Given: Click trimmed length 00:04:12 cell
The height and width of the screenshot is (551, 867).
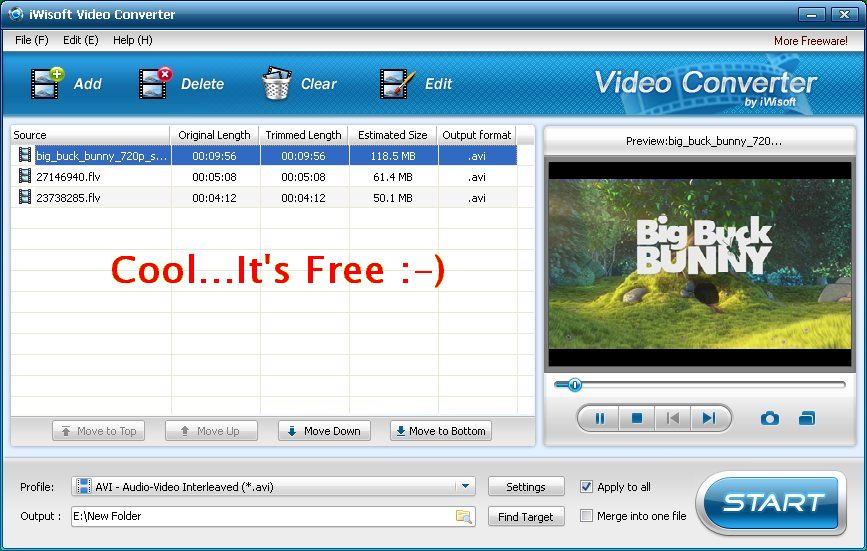Looking at the screenshot, I should (x=304, y=197).
